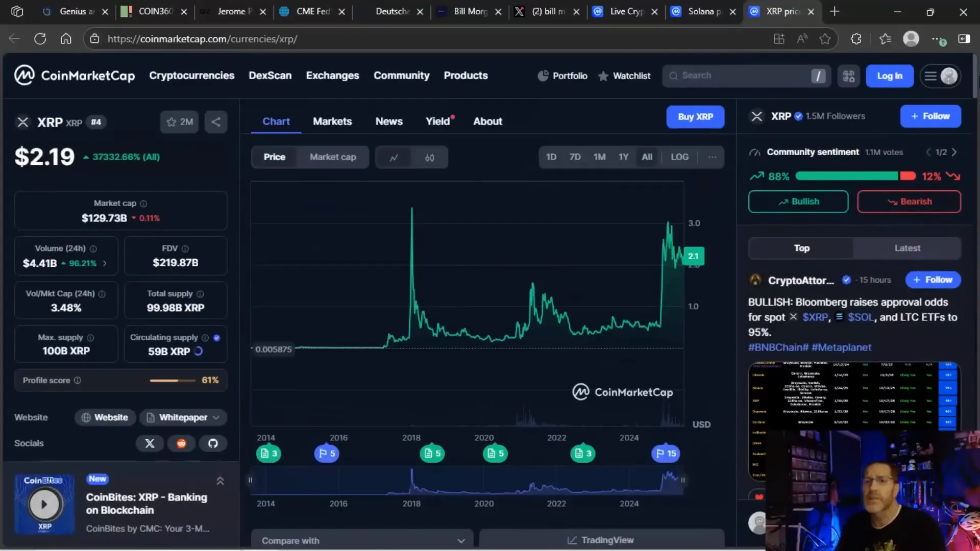Image resolution: width=980 pixels, height=551 pixels.
Task: Toggle LOG scale on chart
Action: (679, 157)
